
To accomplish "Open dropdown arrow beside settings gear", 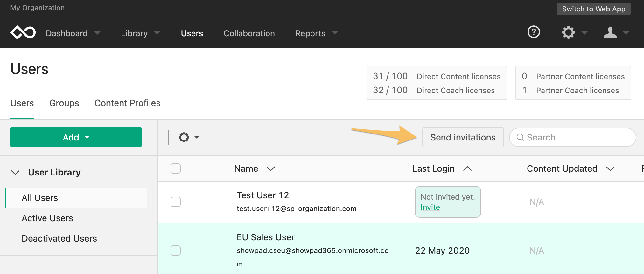I will [584, 33].
